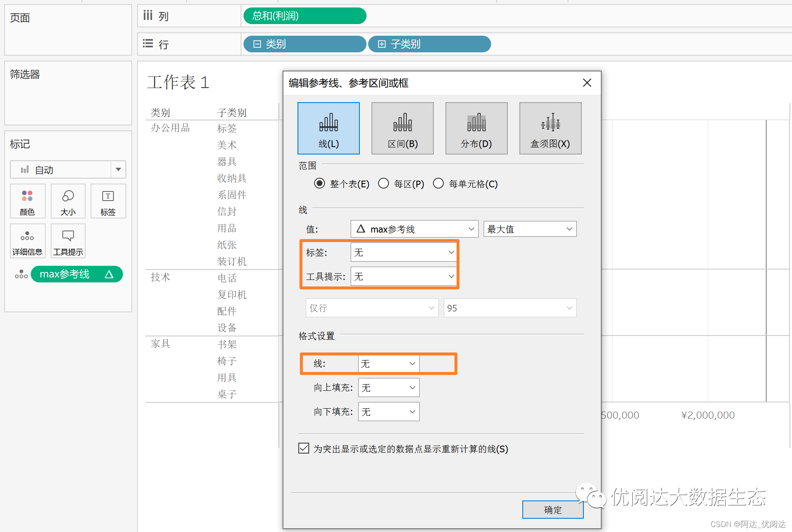Click the 类别 pill on rows shelf
792x532 pixels.
coord(305,44)
